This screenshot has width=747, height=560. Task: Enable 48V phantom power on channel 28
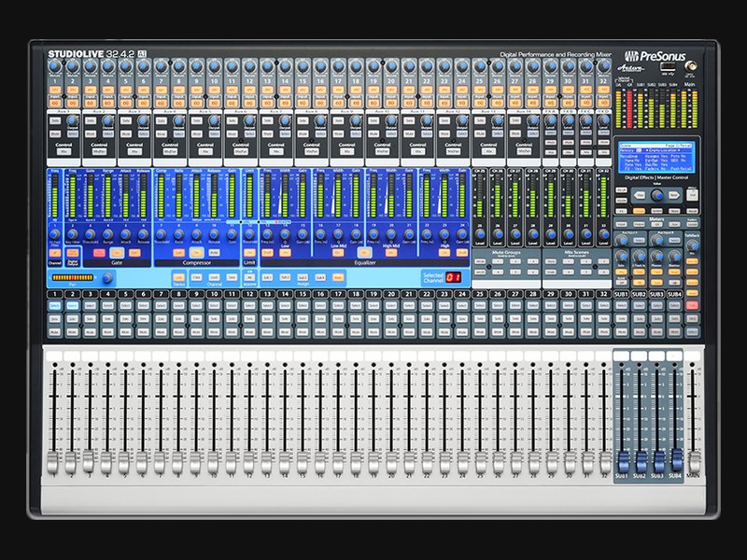532,90
